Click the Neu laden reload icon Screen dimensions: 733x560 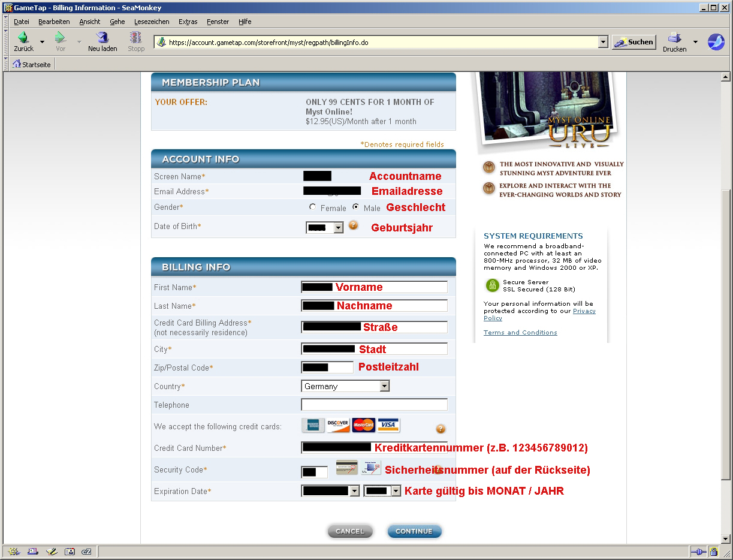click(x=102, y=38)
